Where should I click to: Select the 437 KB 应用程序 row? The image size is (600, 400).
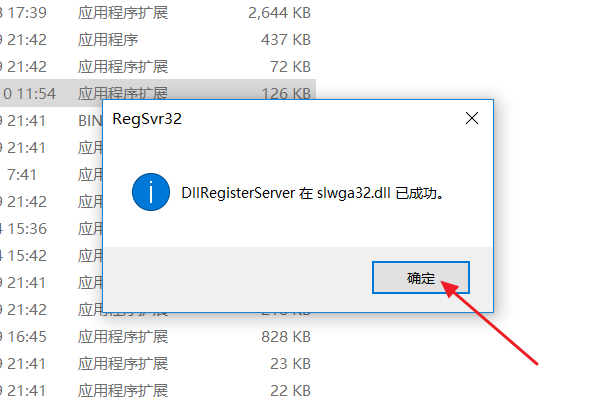[x=158, y=40]
